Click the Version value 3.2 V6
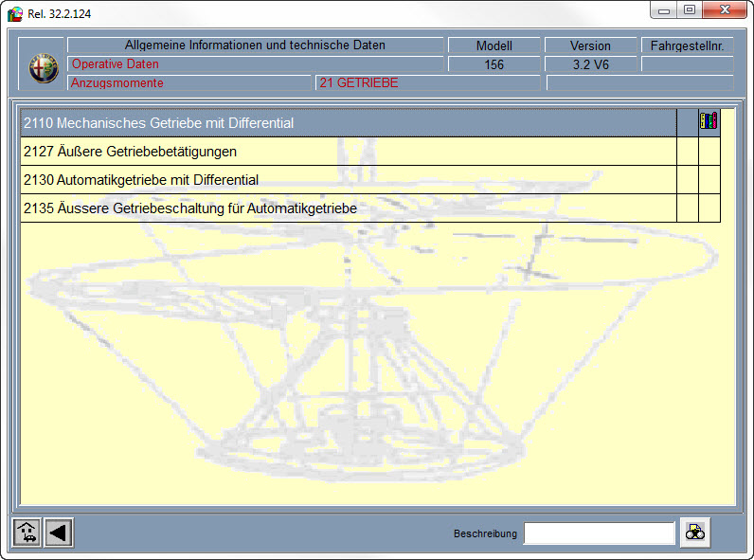 591,64
